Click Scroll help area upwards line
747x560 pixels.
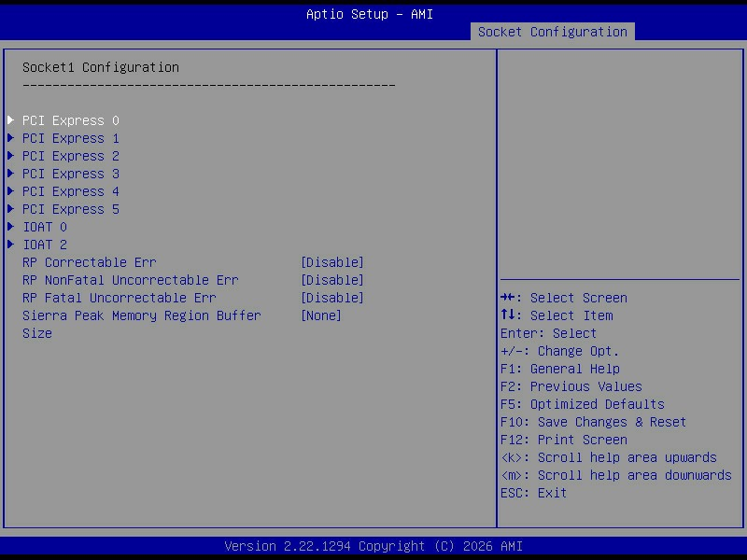[x=609, y=457]
